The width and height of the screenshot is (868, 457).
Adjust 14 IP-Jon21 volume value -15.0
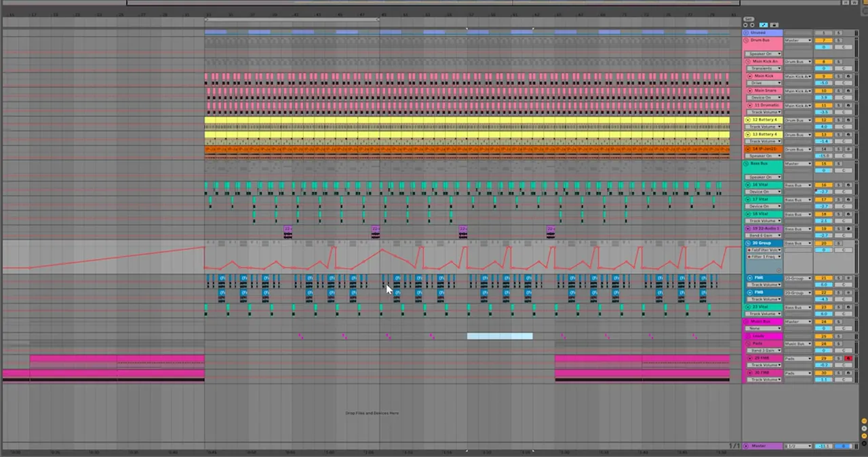click(824, 156)
